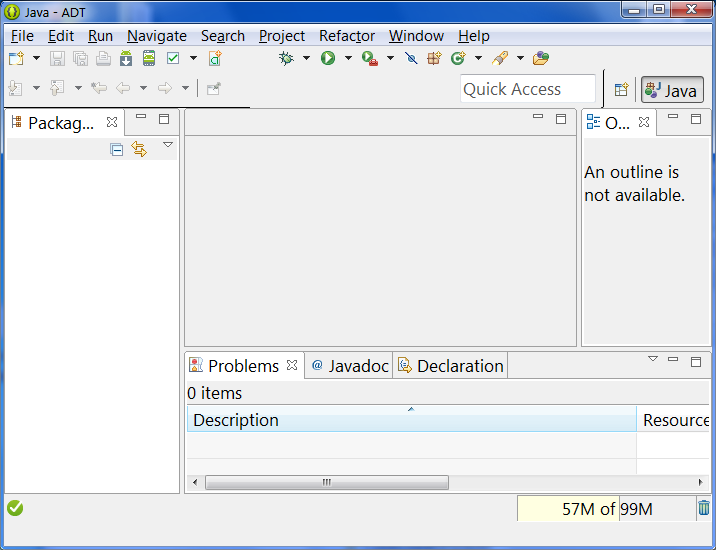
Task: Open Problems panel view menu triangle
Action: click(x=653, y=359)
